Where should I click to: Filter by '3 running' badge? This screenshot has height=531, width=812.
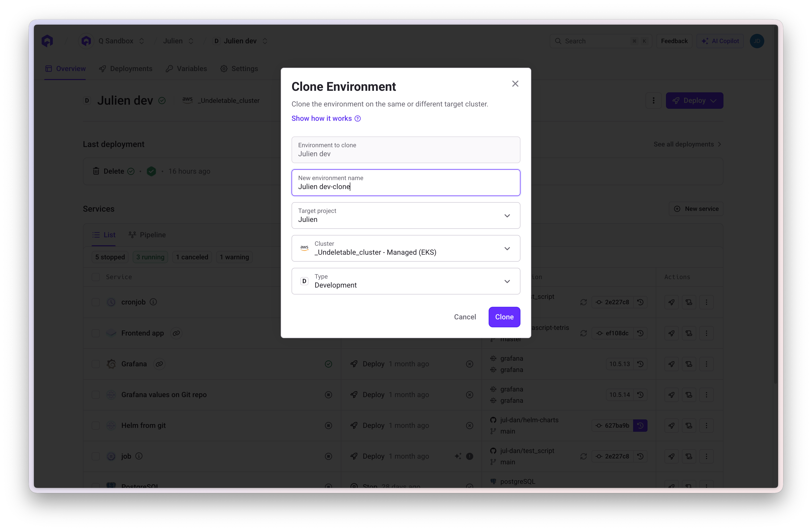[150, 257]
